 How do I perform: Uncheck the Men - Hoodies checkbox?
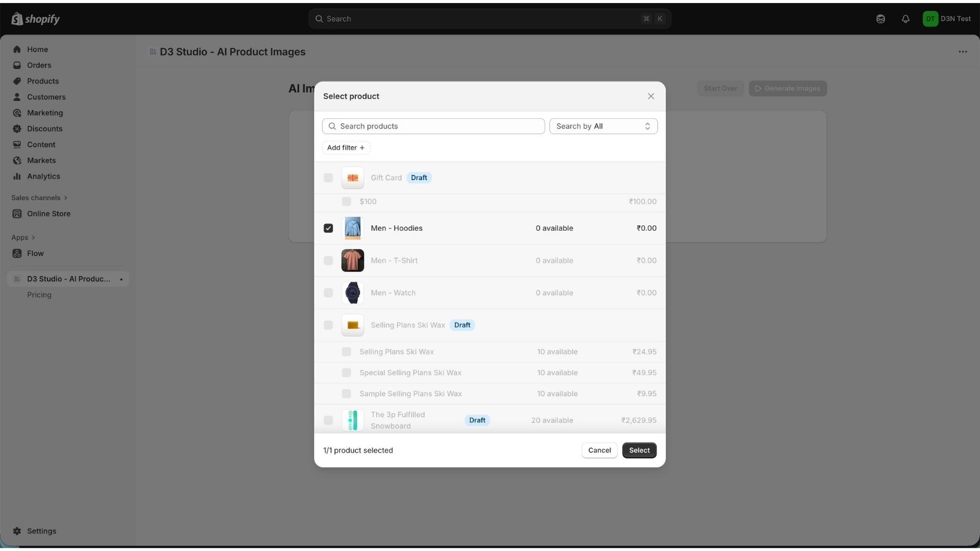coord(328,228)
